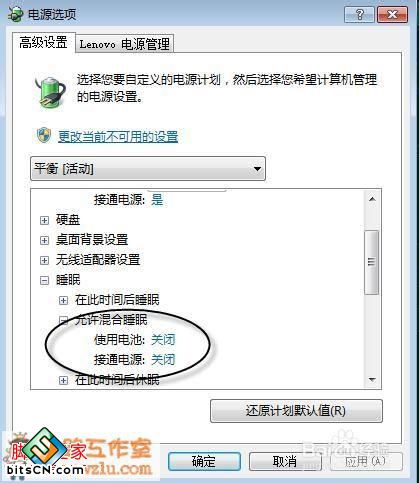Change 使用电池 value 关闭
This screenshot has width=419, height=483.
click(x=163, y=340)
